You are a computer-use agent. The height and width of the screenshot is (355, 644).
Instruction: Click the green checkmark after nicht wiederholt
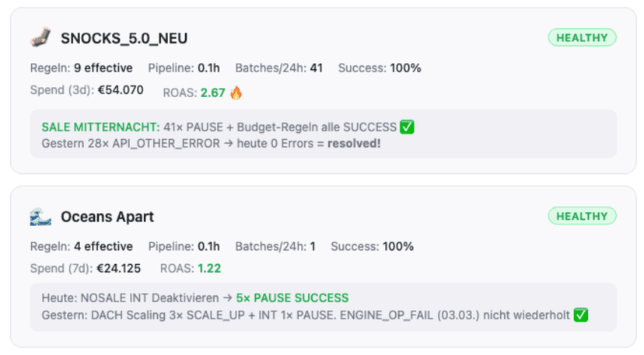click(x=579, y=315)
